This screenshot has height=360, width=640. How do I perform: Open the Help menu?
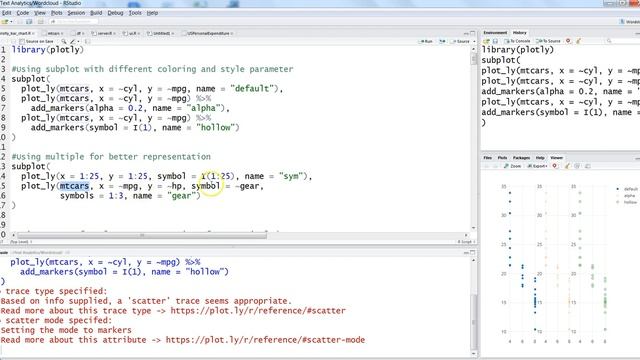tap(152, 13)
